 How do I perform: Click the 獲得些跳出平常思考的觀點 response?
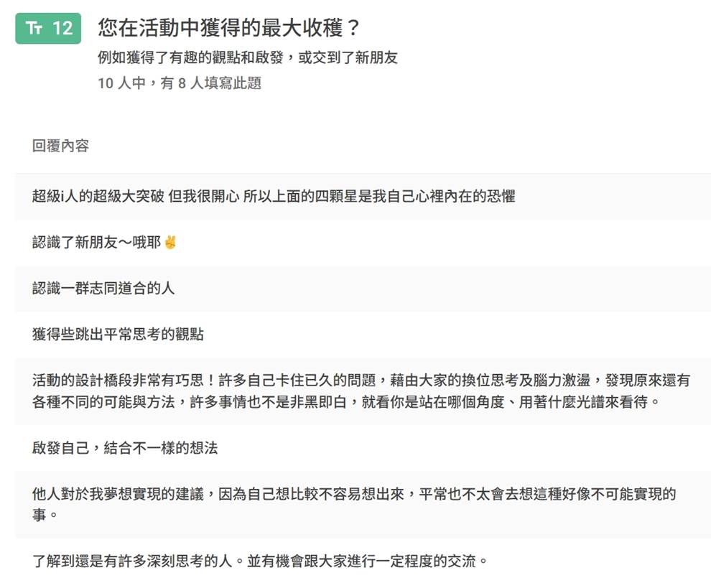tap(118, 335)
